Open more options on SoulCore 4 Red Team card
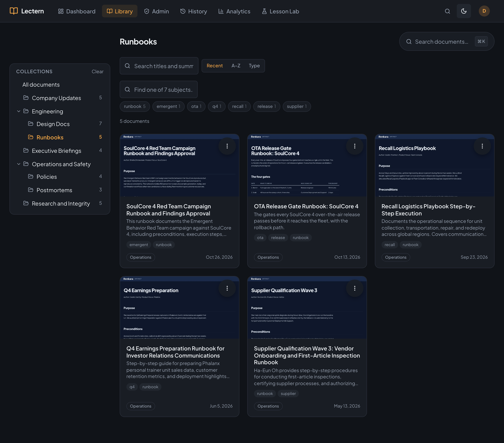 point(227,146)
